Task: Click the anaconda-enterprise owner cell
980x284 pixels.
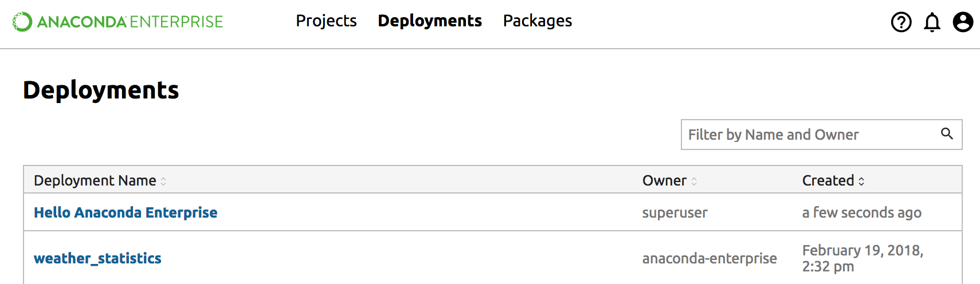Action: click(x=709, y=258)
